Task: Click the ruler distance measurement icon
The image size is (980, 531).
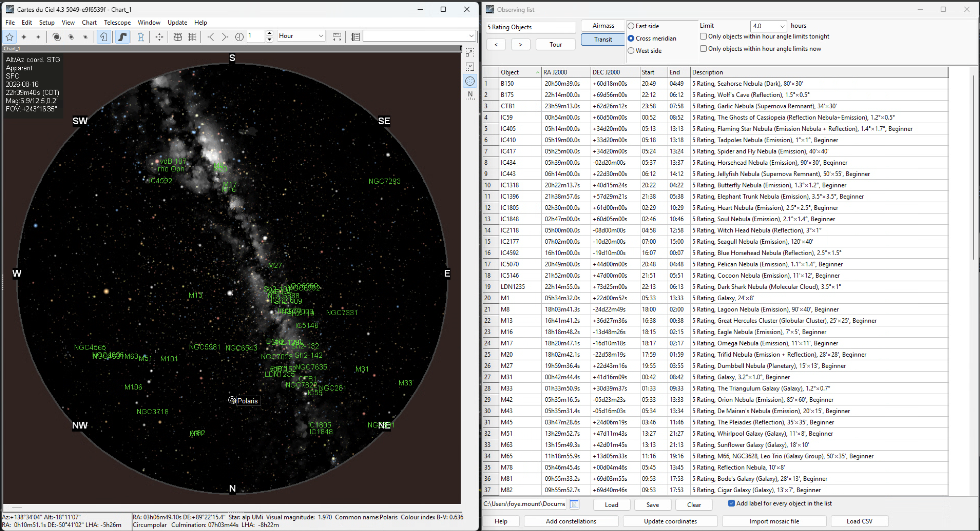Action: pyautogui.click(x=337, y=37)
